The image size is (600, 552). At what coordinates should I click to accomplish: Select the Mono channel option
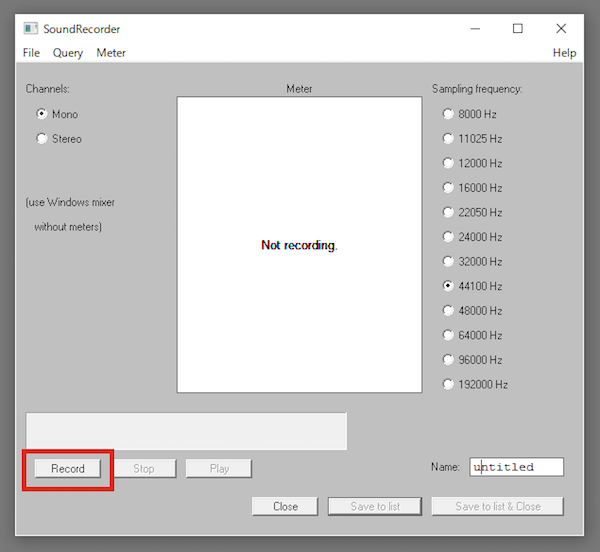point(42,114)
